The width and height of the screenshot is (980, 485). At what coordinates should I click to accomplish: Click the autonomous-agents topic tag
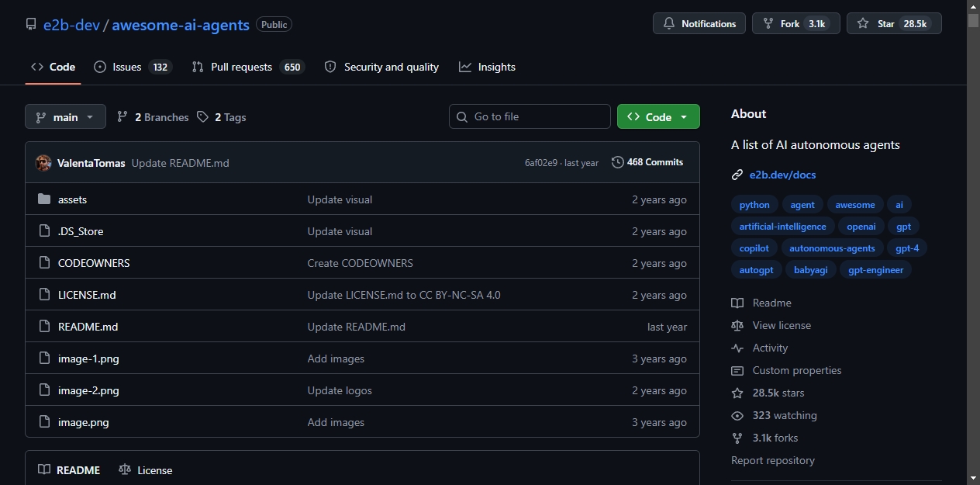point(832,248)
